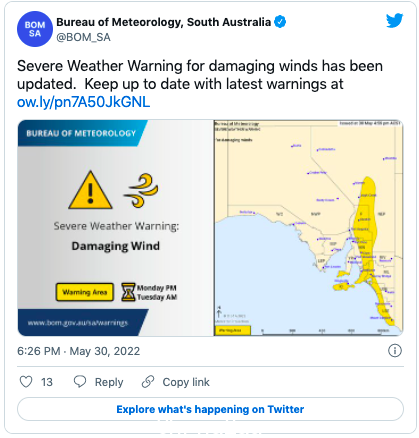Click Explore what's happening on Twitter
The width and height of the screenshot is (419, 438).
(x=210, y=409)
